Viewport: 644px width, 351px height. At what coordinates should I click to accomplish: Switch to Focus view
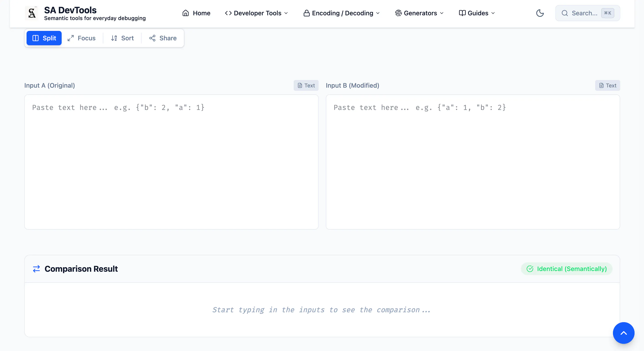coord(81,38)
